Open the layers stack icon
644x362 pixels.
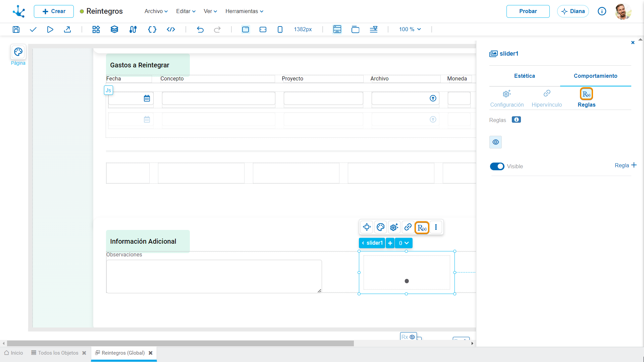coord(114,29)
